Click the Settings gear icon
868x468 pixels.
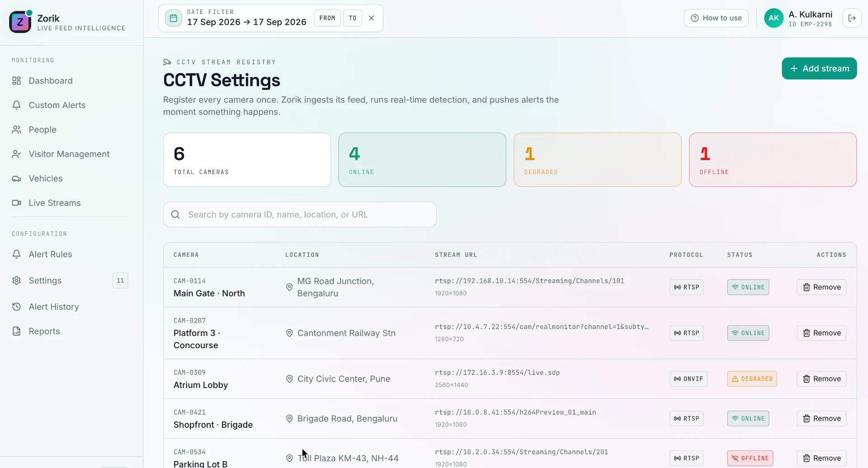pos(17,280)
